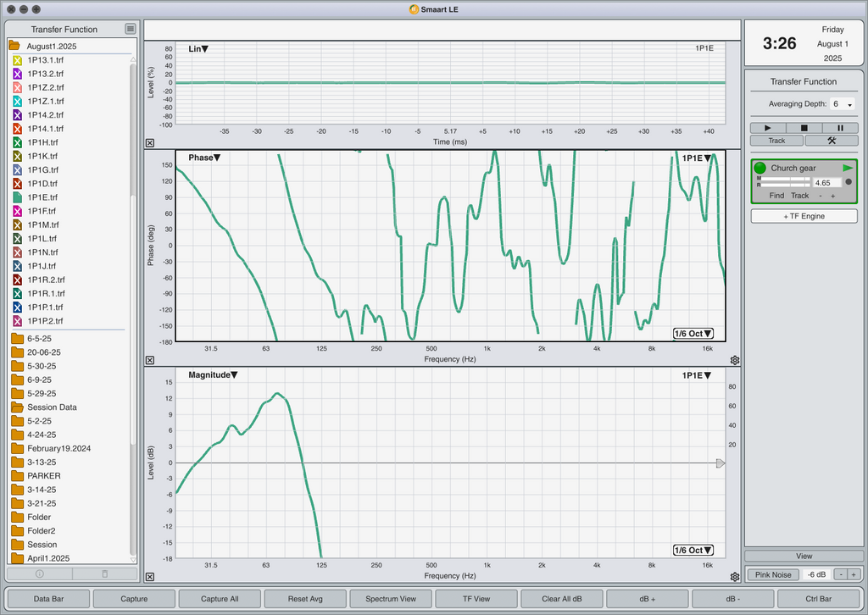The image size is (868, 615).
Task: Close the impulse response graph pane
Action: pos(150,142)
